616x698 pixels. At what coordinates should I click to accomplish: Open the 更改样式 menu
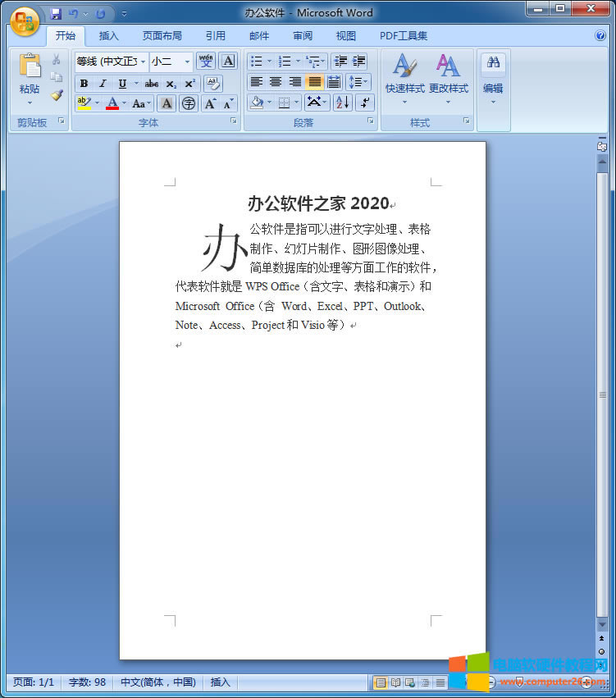[448, 80]
